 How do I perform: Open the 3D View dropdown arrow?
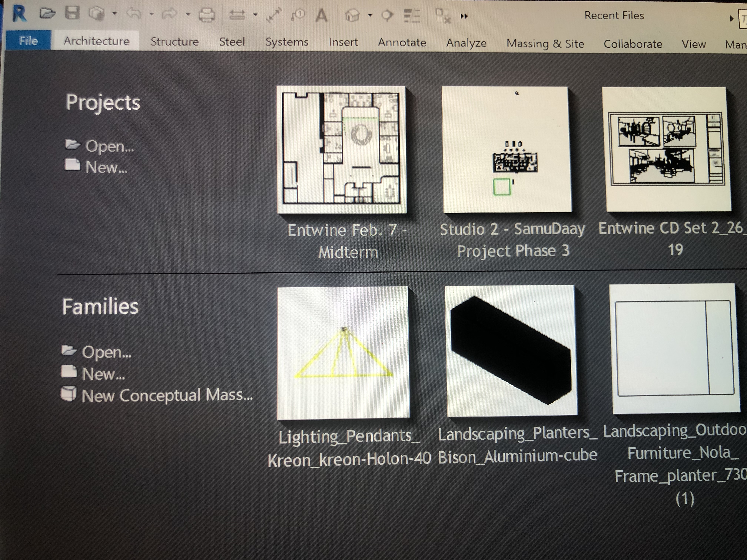coord(370,15)
